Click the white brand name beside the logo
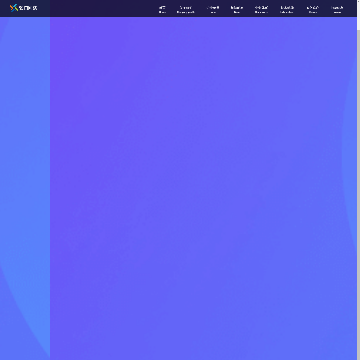360x360 pixels. pyautogui.click(x=28, y=8)
